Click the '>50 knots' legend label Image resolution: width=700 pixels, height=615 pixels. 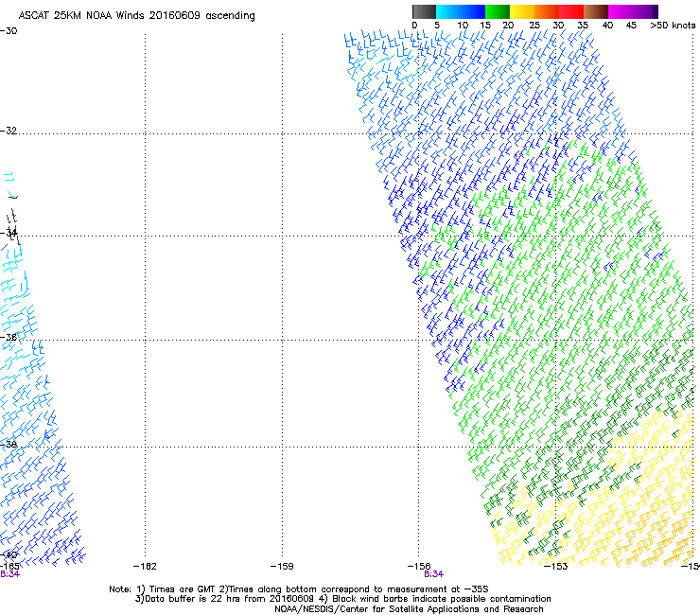point(673,26)
